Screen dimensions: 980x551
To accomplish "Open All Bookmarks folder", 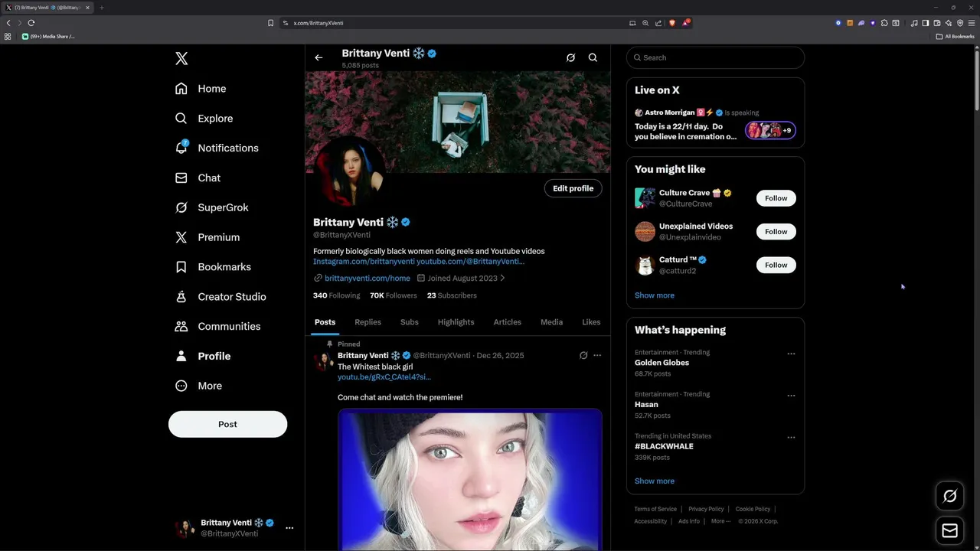I will coord(955,36).
